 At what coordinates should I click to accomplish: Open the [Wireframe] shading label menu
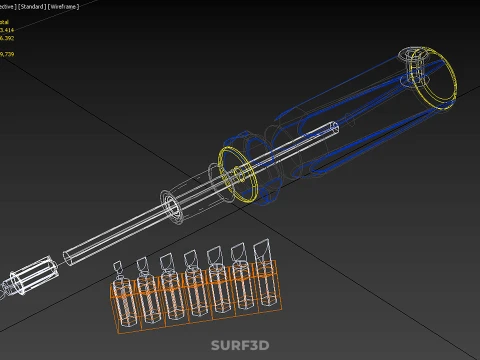tap(63, 7)
